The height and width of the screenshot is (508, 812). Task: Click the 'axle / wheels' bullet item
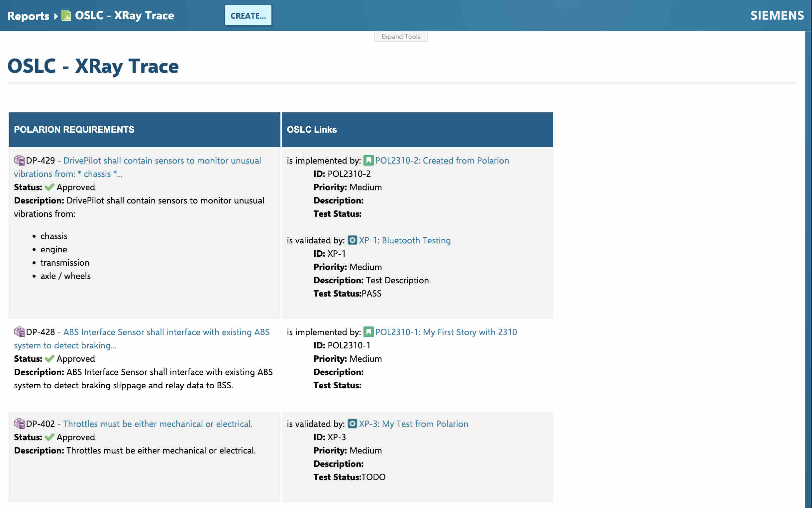(65, 276)
